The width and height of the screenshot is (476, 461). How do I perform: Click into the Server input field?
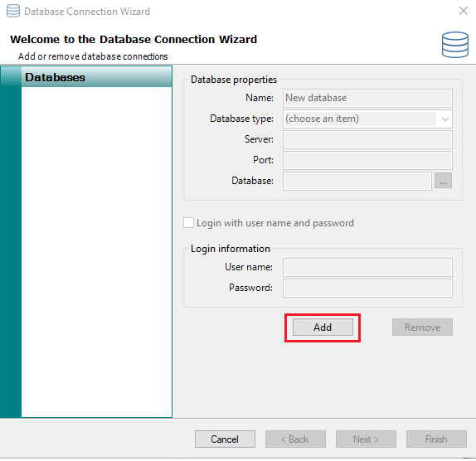(x=367, y=139)
